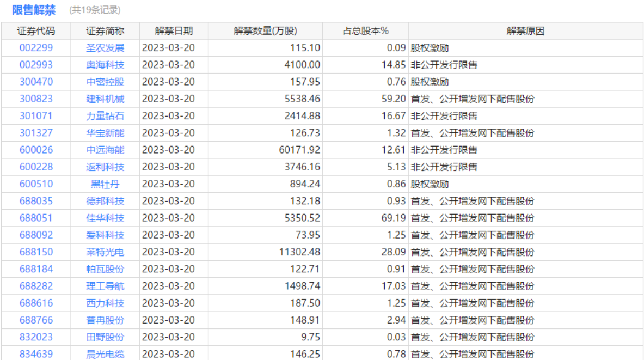Screen dimensions: 644x360
Task: Click the 限售解禁 section title
Action: pos(34,10)
